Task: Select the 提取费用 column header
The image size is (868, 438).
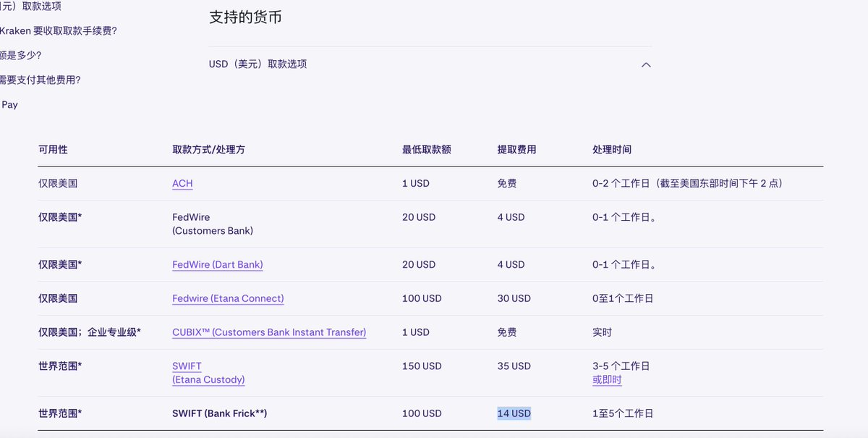Action: (516, 149)
